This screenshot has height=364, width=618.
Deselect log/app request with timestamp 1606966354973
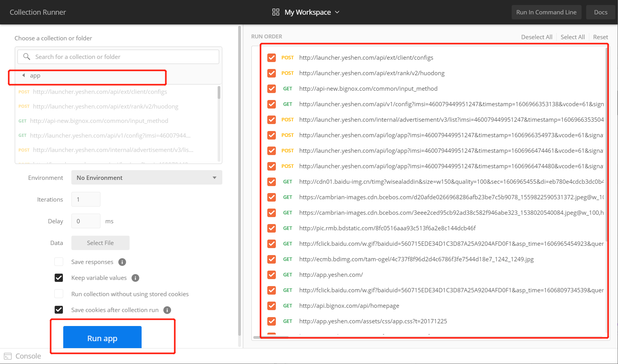pos(272,135)
